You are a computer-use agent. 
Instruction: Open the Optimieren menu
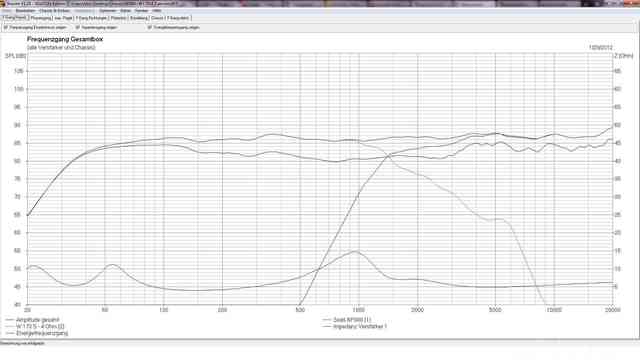point(108,11)
